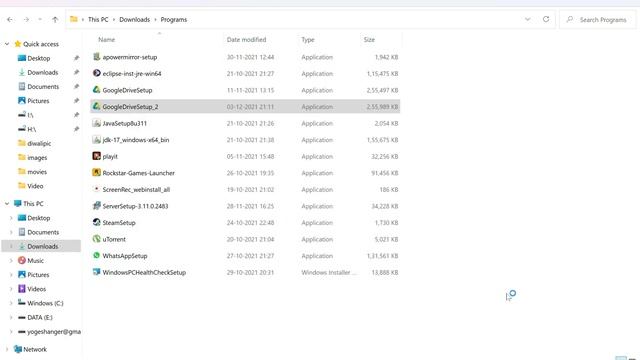Viewport: 640px width, 360px height.
Task: Click the GoogleDriveSetup_2 file icon
Action: tap(96, 106)
